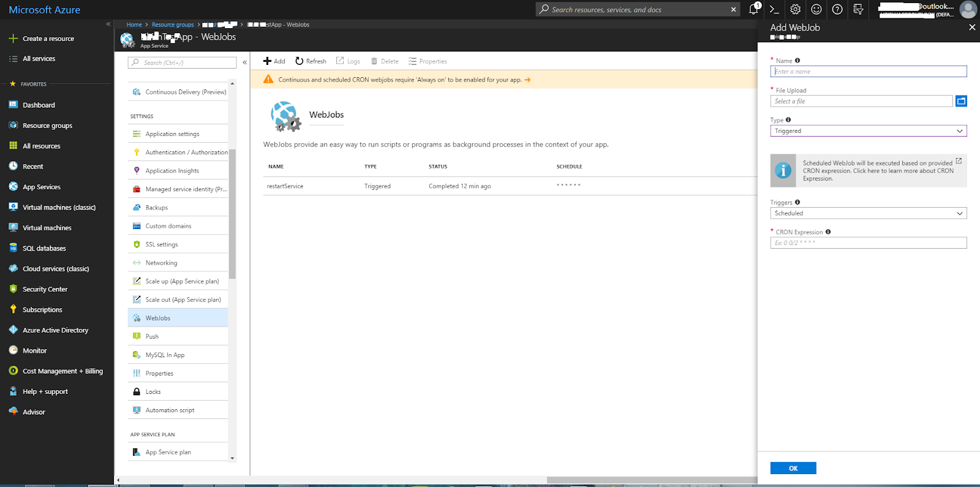Image resolution: width=980 pixels, height=487 pixels.
Task: Select the restartService webjob row
Action: [x=510, y=186]
